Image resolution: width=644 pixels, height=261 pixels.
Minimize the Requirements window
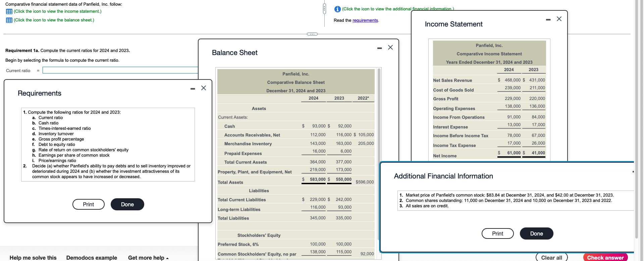[x=193, y=89]
